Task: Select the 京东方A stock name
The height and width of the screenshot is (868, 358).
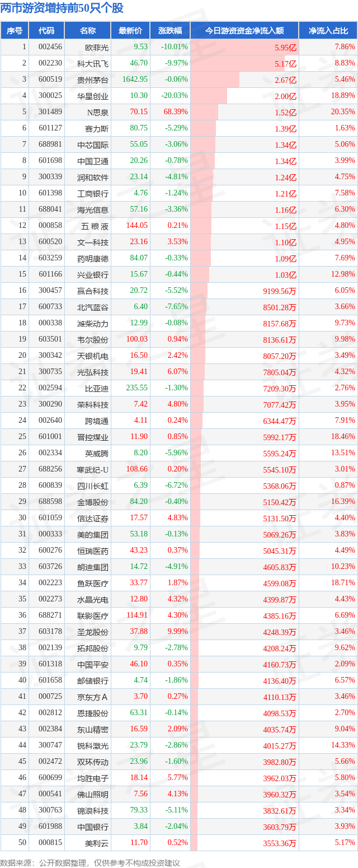Action: point(93,697)
